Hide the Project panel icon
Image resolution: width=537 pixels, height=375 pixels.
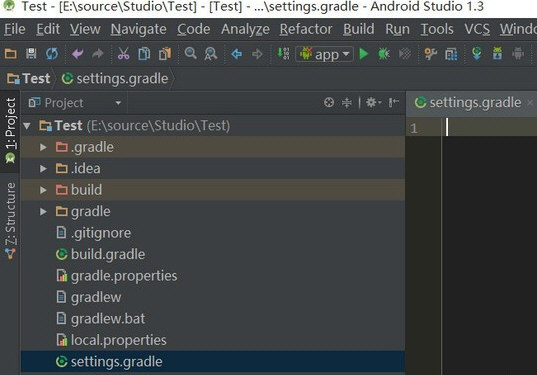coord(394,102)
